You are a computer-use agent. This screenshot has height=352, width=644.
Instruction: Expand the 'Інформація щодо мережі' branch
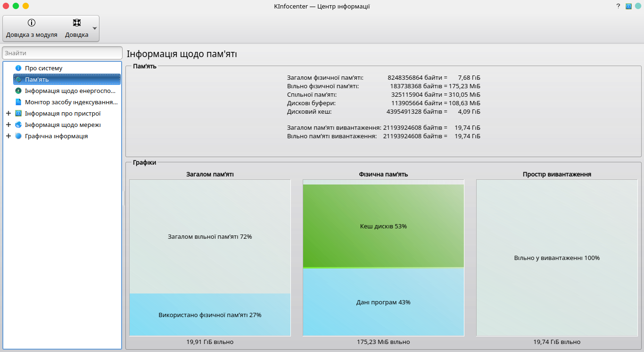(x=8, y=125)
